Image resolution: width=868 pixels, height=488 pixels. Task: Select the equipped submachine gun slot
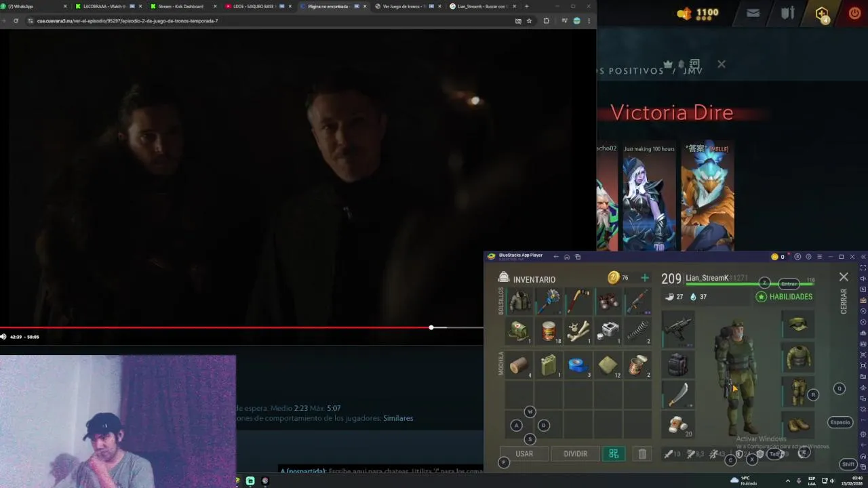click(x=678, y=329)
